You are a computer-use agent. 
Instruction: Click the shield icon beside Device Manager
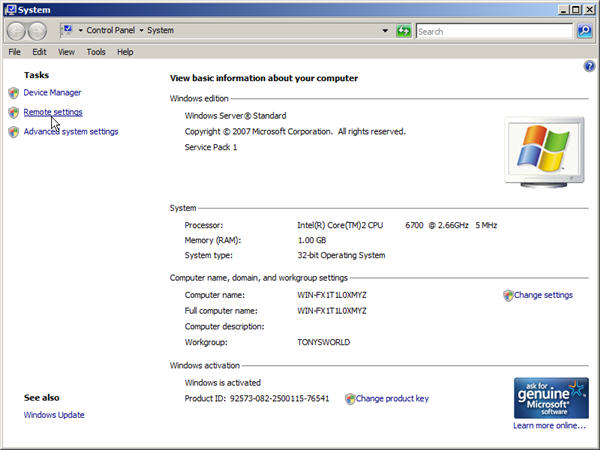point(13,93)
